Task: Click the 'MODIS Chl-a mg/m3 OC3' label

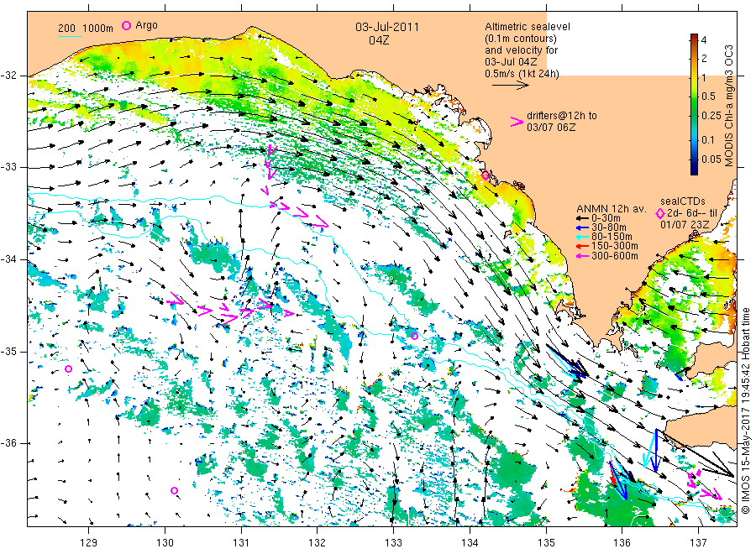Action: [728, 106]
